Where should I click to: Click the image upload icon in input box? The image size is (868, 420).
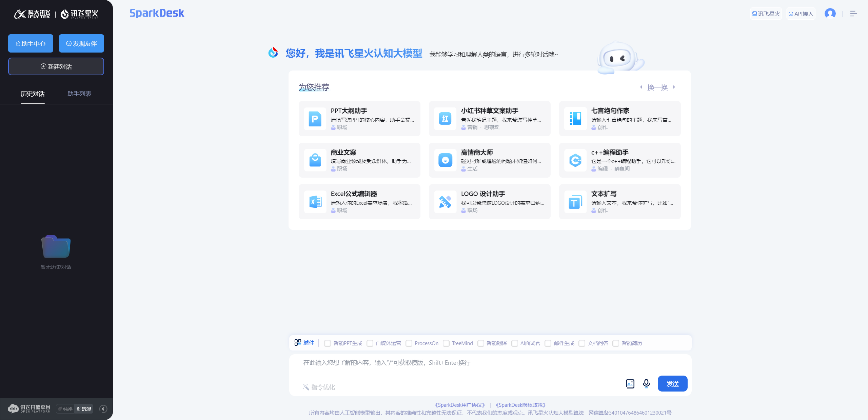pos(630,384)
